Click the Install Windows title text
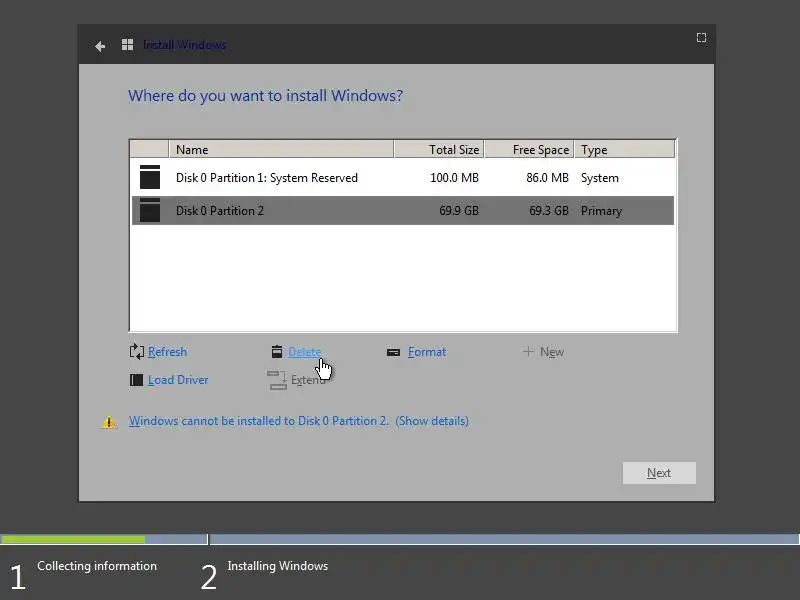Viewport: 800px width, 600px height. 184,45
